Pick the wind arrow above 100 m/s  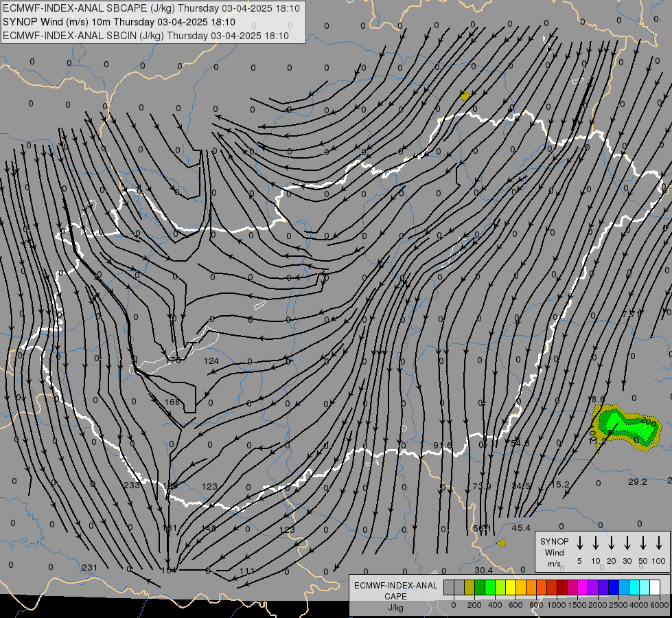click(659, 543)
